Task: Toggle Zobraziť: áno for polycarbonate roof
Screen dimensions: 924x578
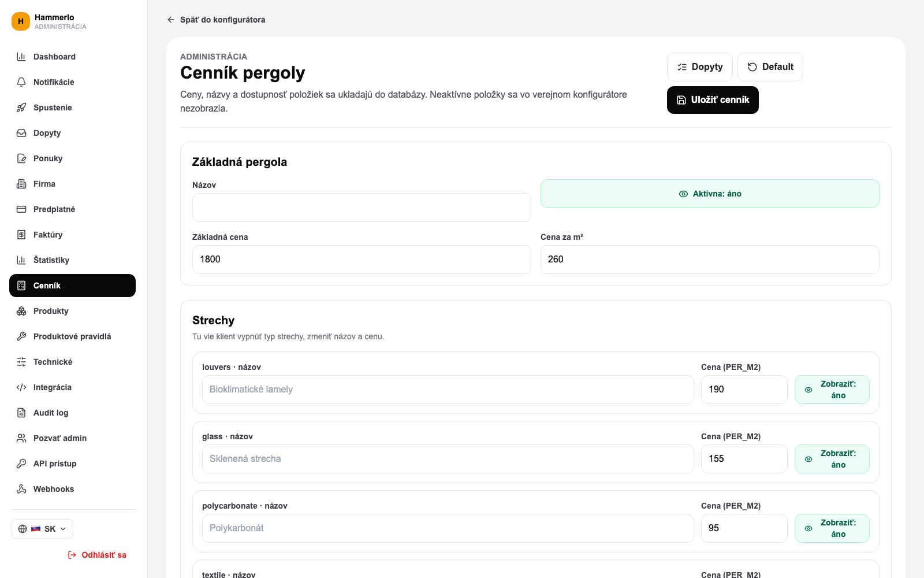Action: 832,528
